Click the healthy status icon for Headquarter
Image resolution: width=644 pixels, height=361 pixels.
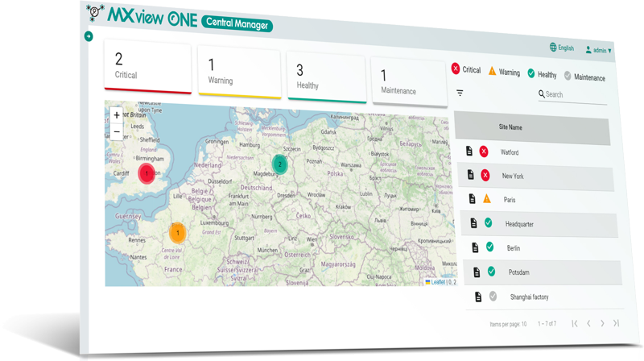click(x=489, y=223)
